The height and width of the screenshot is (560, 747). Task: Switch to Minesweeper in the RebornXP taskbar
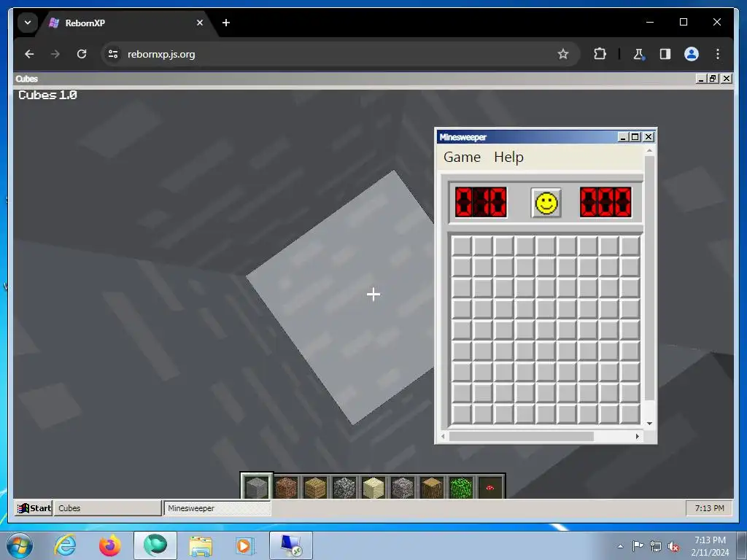pyautogui.click(x=217, y=508)
